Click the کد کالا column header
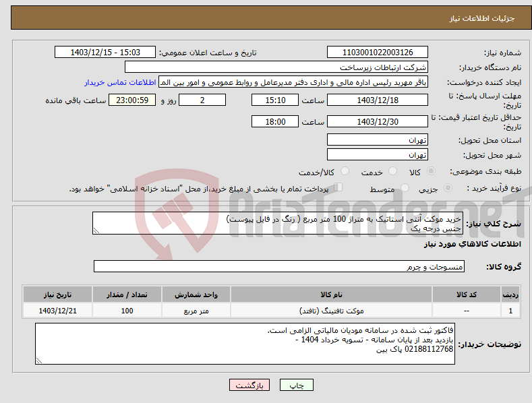This screenshot has width=532, height=403. tap(467, 294)
